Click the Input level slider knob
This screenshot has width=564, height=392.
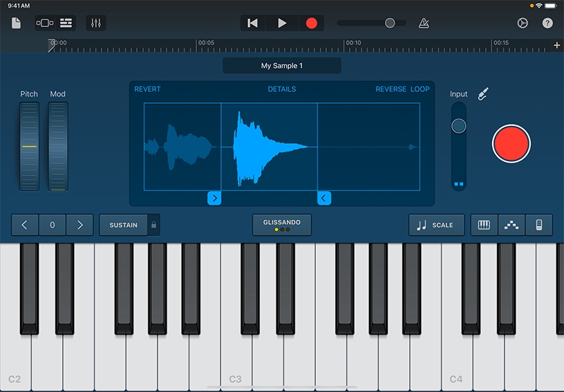[458, 126]
